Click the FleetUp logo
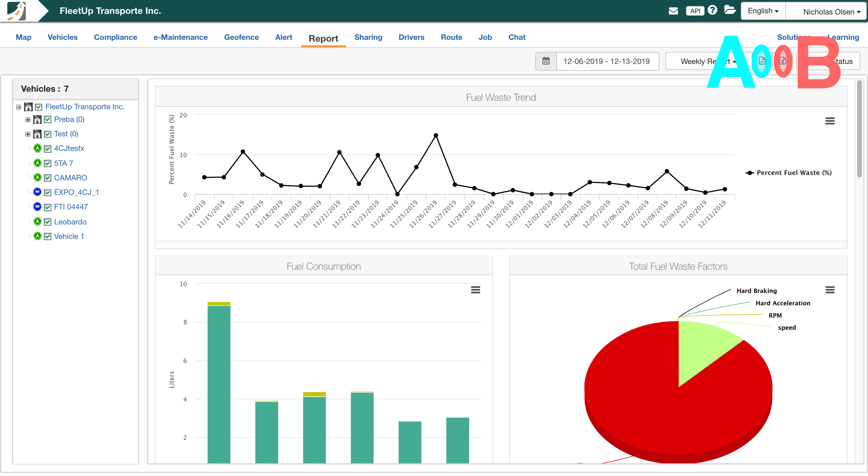The height and width of the screenshot is (476, 868). pyautogui.click(x=17, y=11)
